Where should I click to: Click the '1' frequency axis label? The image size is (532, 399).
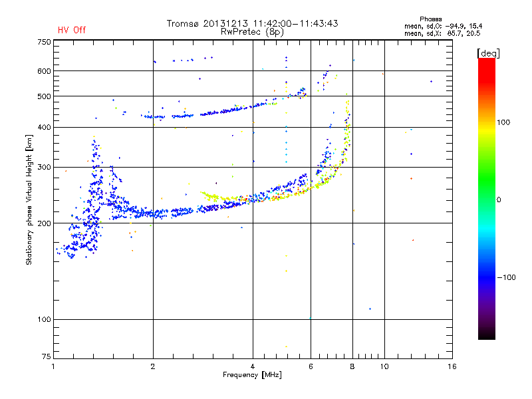tap(53, 366)
